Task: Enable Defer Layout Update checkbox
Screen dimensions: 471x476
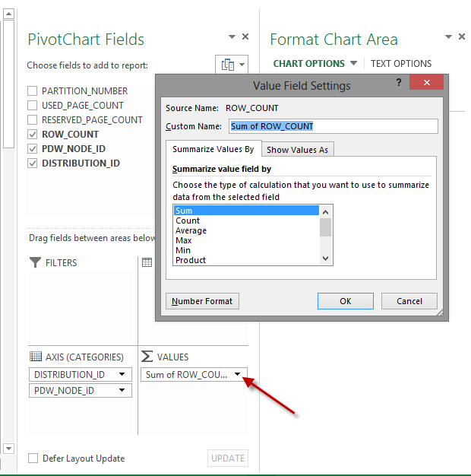Action: pos(33,459)
